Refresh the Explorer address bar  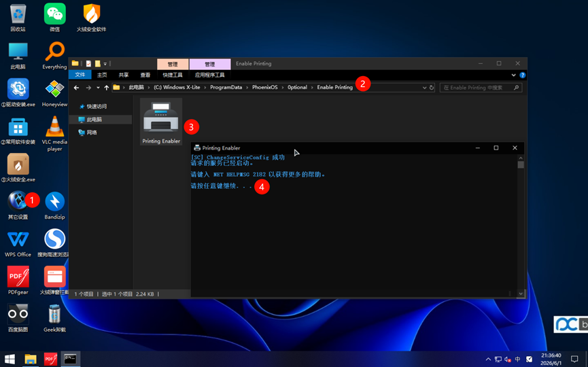432,88
